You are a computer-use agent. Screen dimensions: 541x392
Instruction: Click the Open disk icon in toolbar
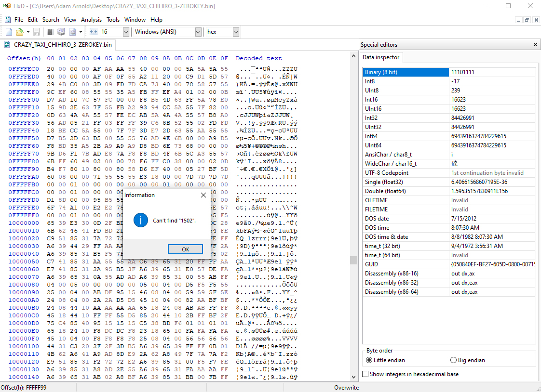(x=61, y=32)
